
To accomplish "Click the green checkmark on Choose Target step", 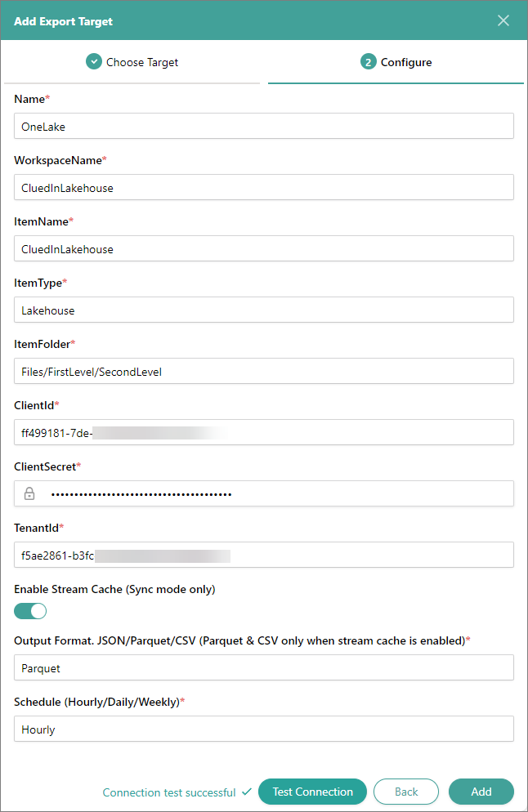I will click(93, 61).
